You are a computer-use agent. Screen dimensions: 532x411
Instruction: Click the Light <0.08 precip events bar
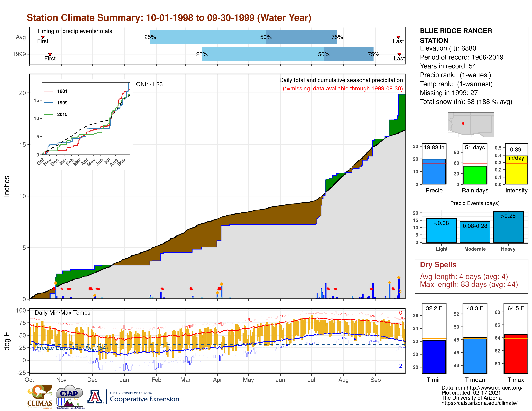click(442, 230)
